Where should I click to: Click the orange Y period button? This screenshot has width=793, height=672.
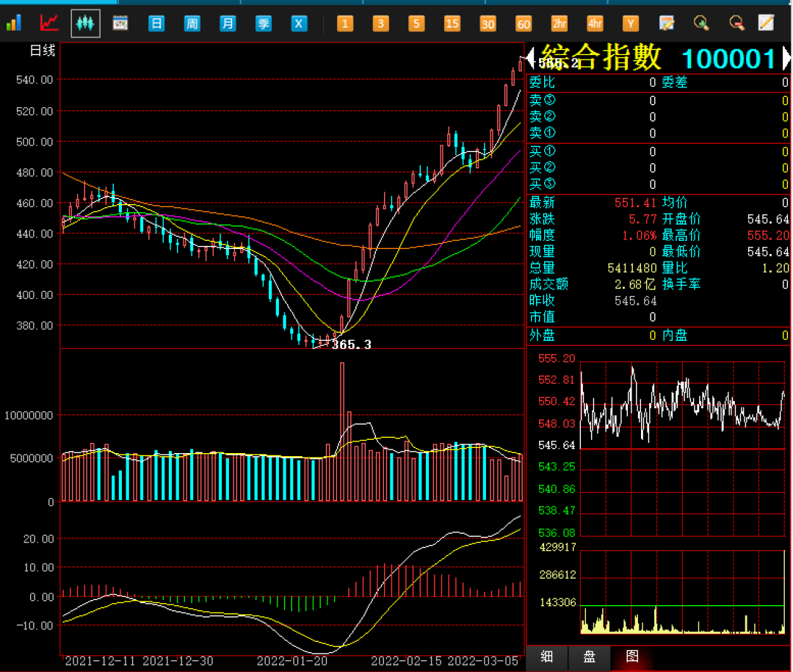click(x=631, y=24)
